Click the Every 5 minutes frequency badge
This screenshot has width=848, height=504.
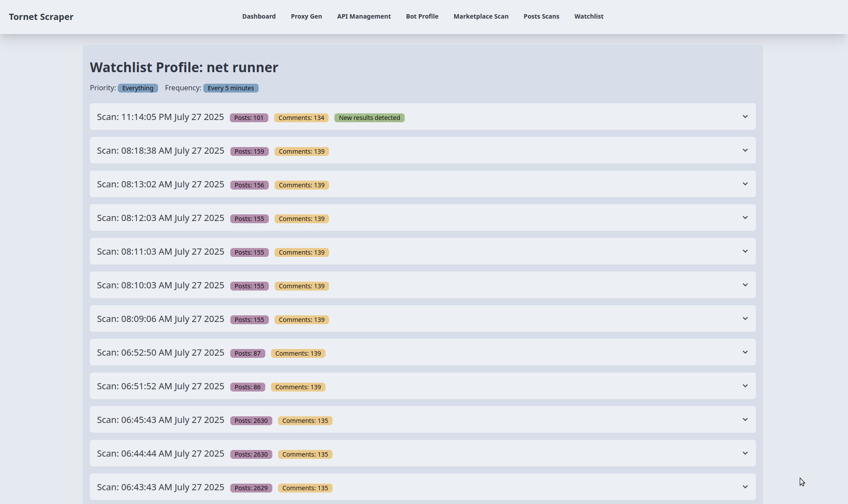(231, 88)
